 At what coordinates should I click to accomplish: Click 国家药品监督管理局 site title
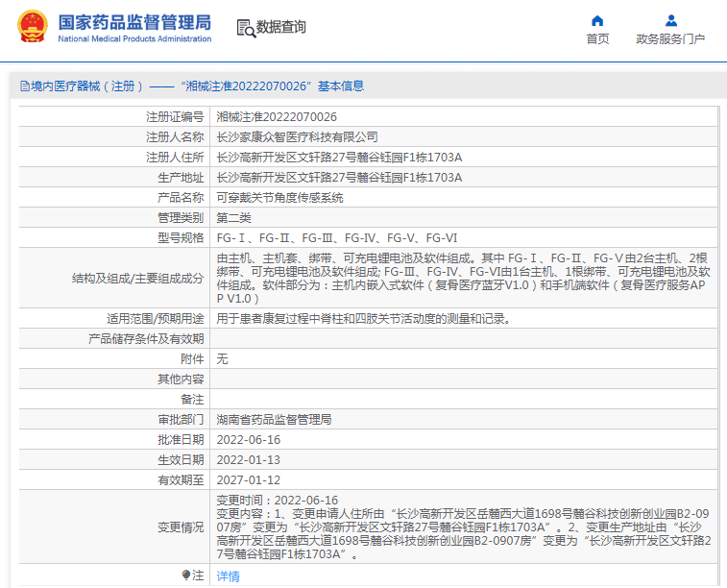(134, 22)
